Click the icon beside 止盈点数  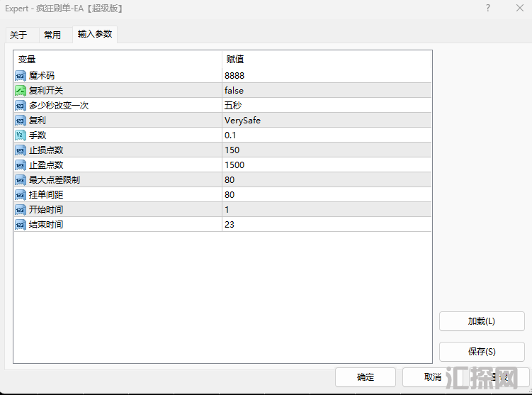(20, 165)
